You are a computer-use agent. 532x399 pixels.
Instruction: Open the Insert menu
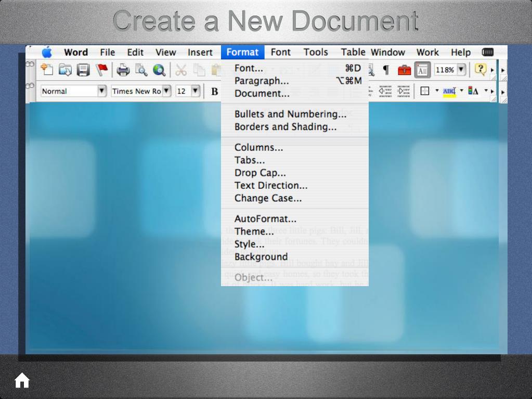click(x=200, y=52)
